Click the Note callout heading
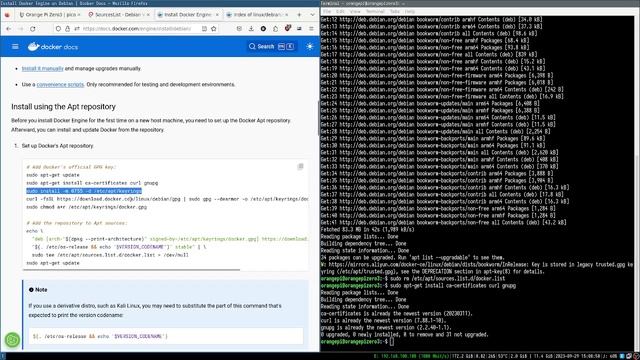 tap(38, 290)
